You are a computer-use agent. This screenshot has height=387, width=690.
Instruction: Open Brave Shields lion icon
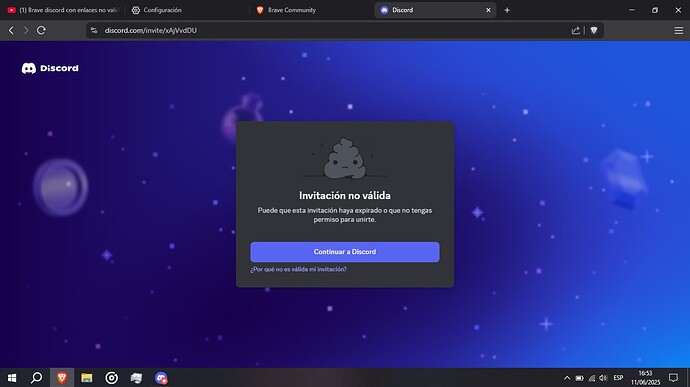pyautogui.click(x=594, y=30)
